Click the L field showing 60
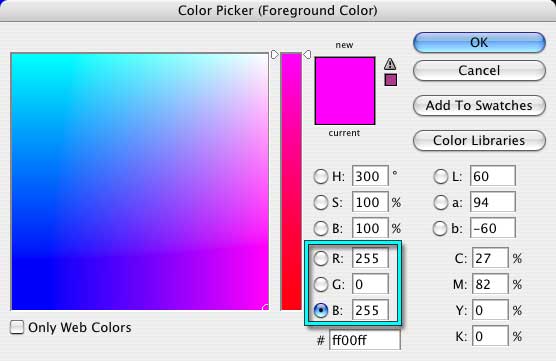 (x=493, y=176)
